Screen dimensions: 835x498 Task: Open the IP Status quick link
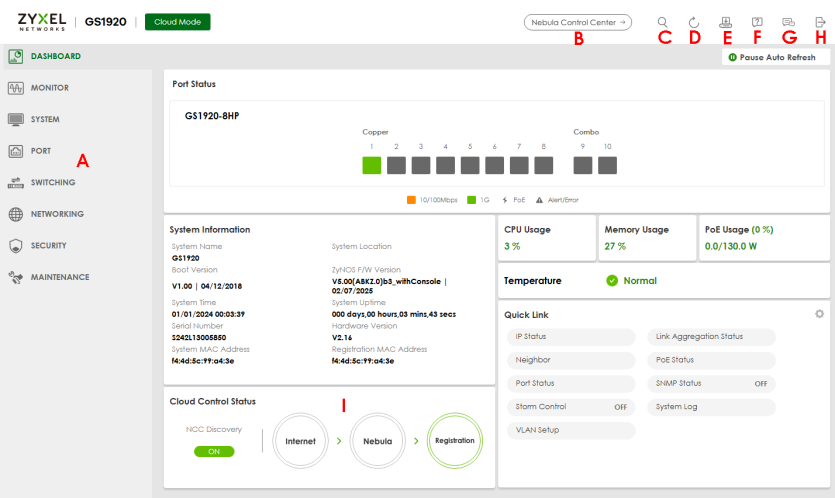pos(571,337)
